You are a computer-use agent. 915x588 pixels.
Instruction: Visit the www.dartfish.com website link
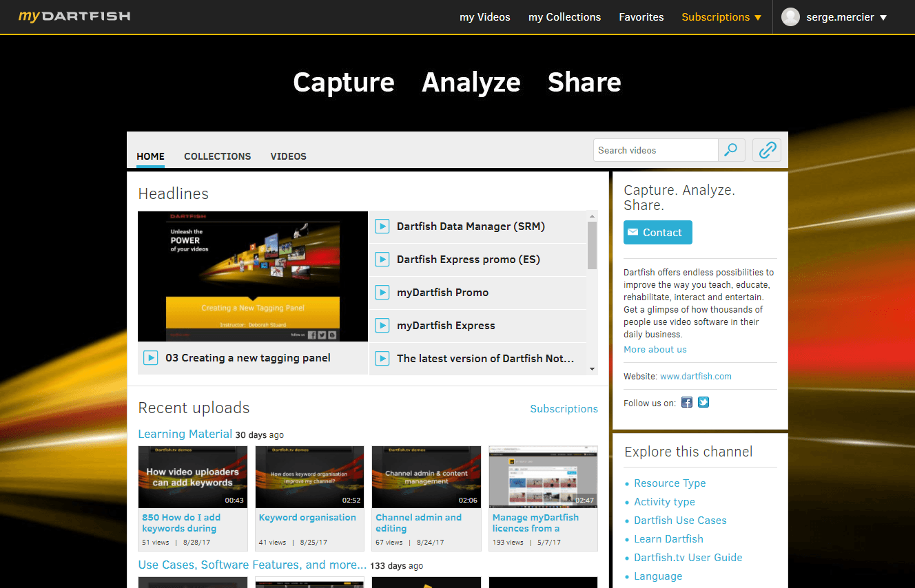pyautogui.click(x=696, y=377)
